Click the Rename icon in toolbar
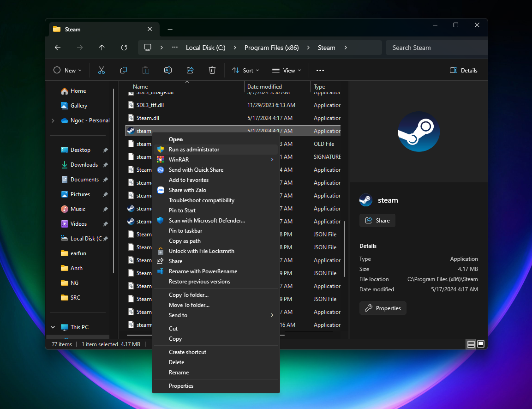532x409 pixels. click(167, 70)
